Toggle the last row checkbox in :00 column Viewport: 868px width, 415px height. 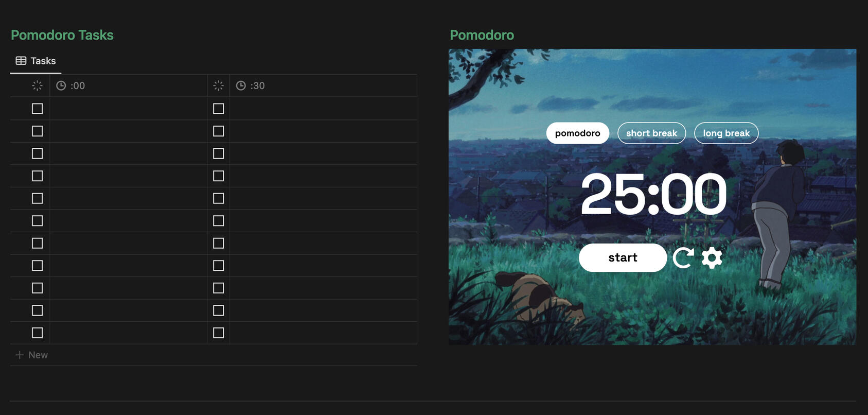[x=37, y=333]
